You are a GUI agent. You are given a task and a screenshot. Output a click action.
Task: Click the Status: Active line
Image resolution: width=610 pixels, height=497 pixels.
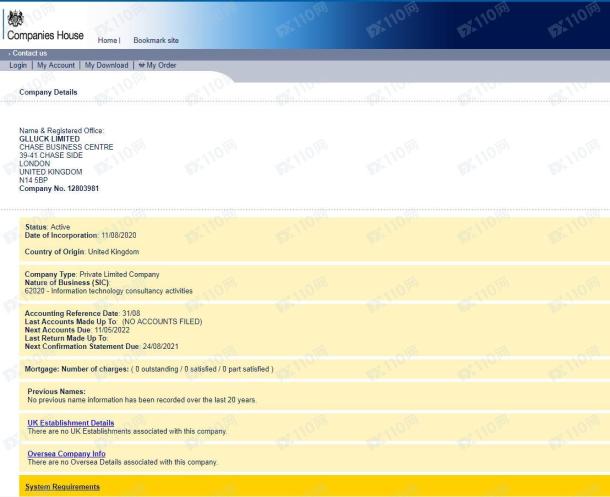pos(47,227)
